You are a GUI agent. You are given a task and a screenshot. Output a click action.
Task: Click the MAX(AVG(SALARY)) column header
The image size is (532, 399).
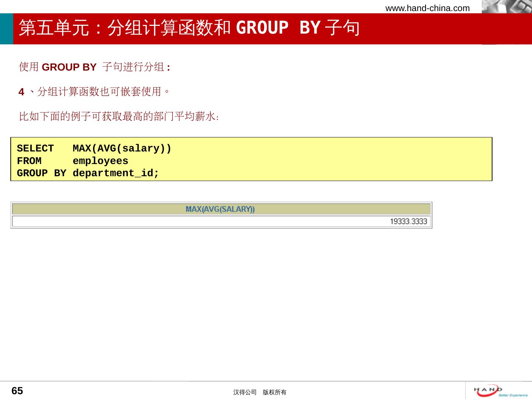(221, 209)
